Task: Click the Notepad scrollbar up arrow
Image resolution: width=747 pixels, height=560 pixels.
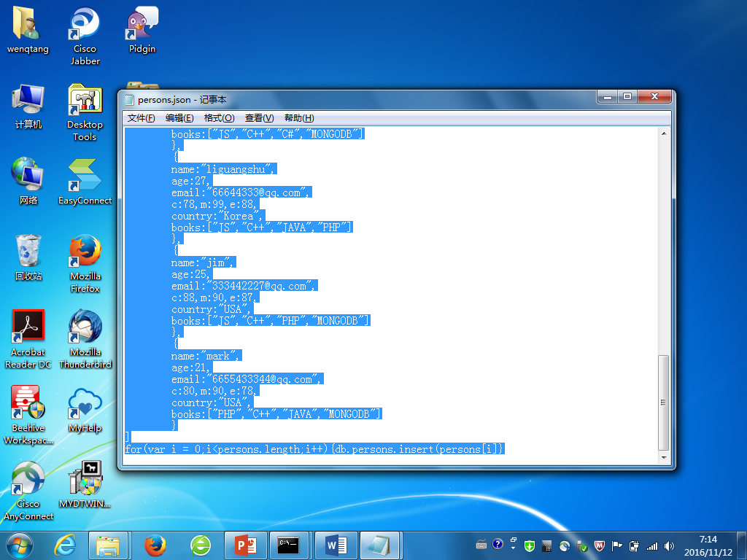Action: pyautogui.click(x=664, y=134)
